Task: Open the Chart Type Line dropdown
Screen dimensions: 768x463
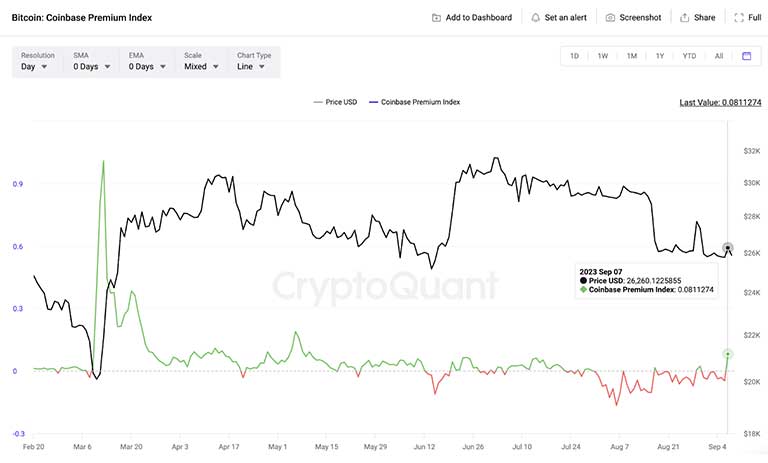Action: (x=254, y=62)
